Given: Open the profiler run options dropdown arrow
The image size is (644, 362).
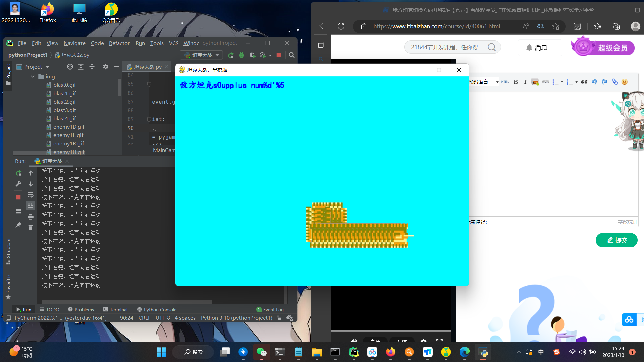Looking at the screenshot, I should click(270, 55).
